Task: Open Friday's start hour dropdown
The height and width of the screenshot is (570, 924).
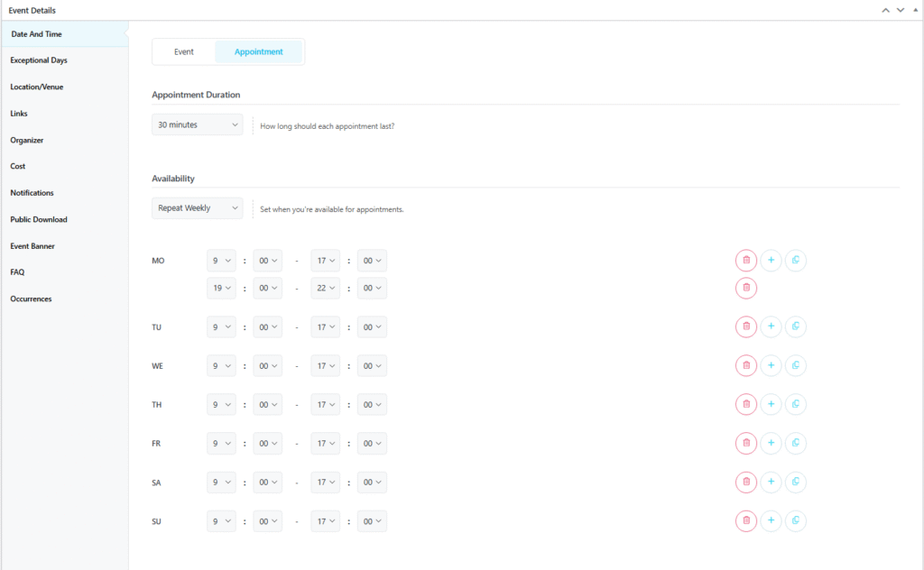Action: point(222,444)
